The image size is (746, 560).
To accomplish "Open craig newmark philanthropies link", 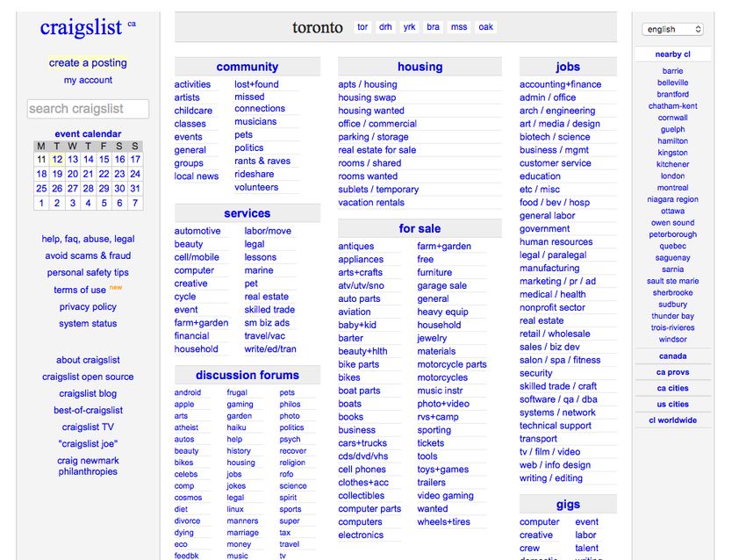I will pyautogui.click(x=88, y=466).
